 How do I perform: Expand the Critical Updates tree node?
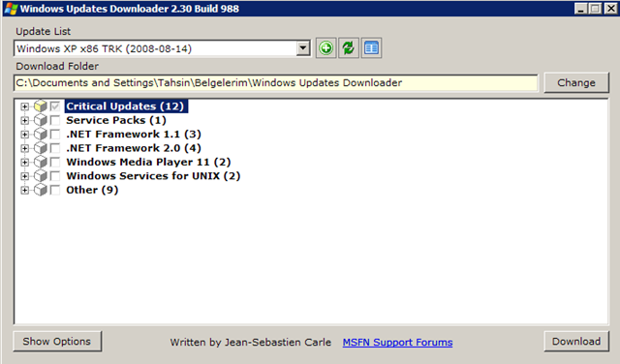coord(24,106)
